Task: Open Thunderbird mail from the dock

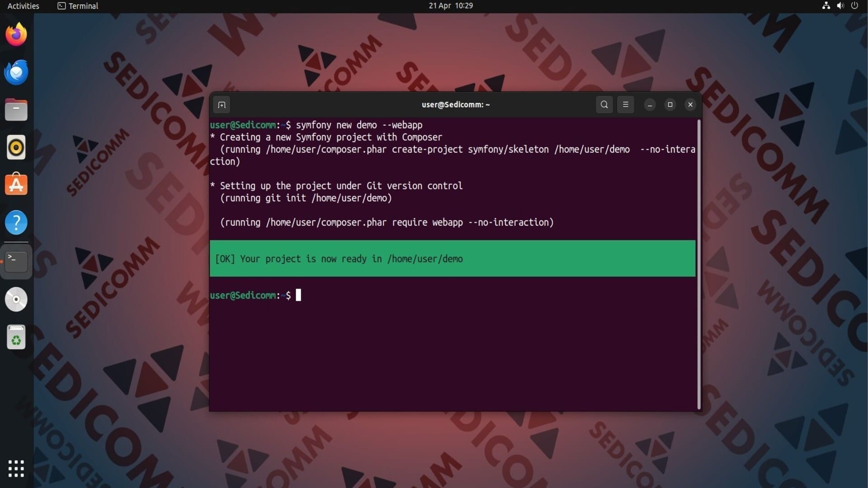Action: click(x=16, y=72)
